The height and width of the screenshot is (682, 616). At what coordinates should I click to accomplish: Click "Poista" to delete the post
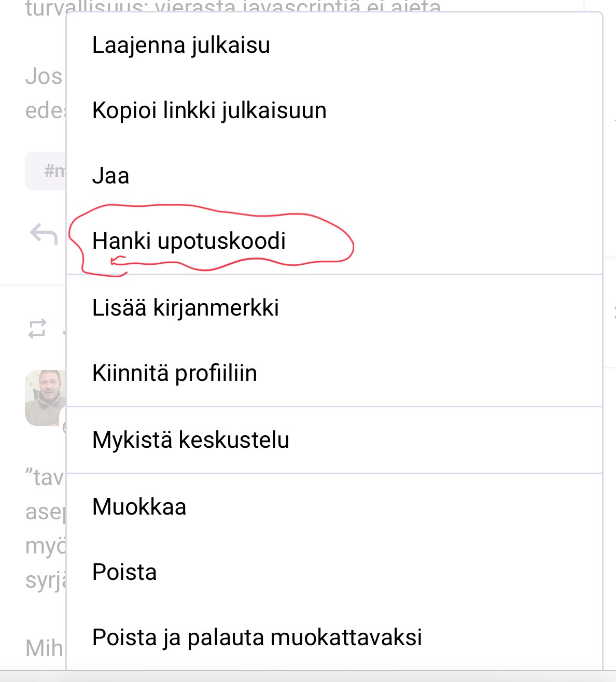pos(124,572)
